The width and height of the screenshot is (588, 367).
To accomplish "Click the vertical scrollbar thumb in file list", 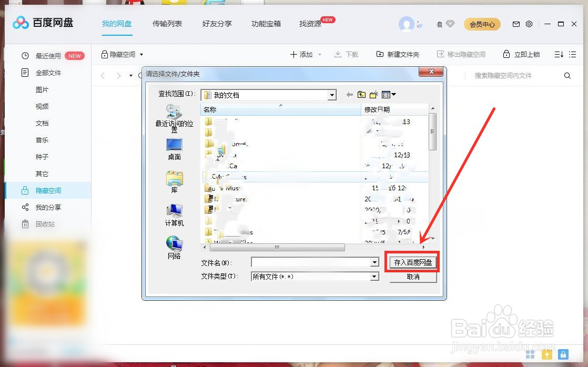I will (x=432, y=131).
